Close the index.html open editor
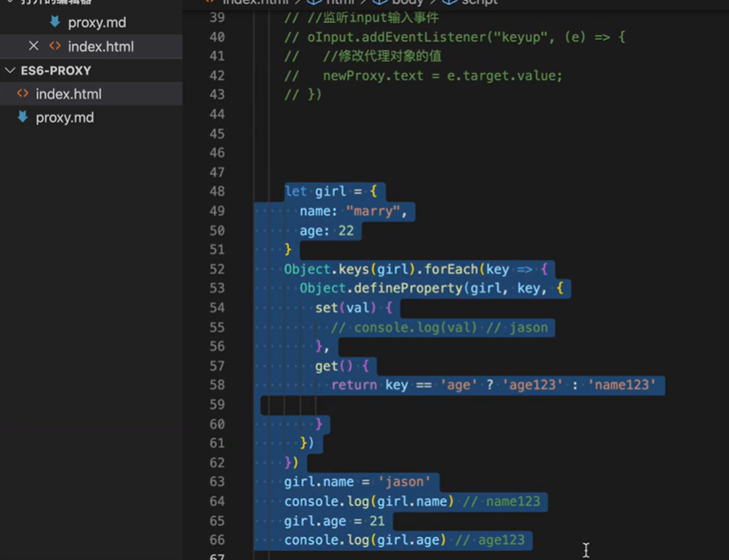 [x=33, y=46]
